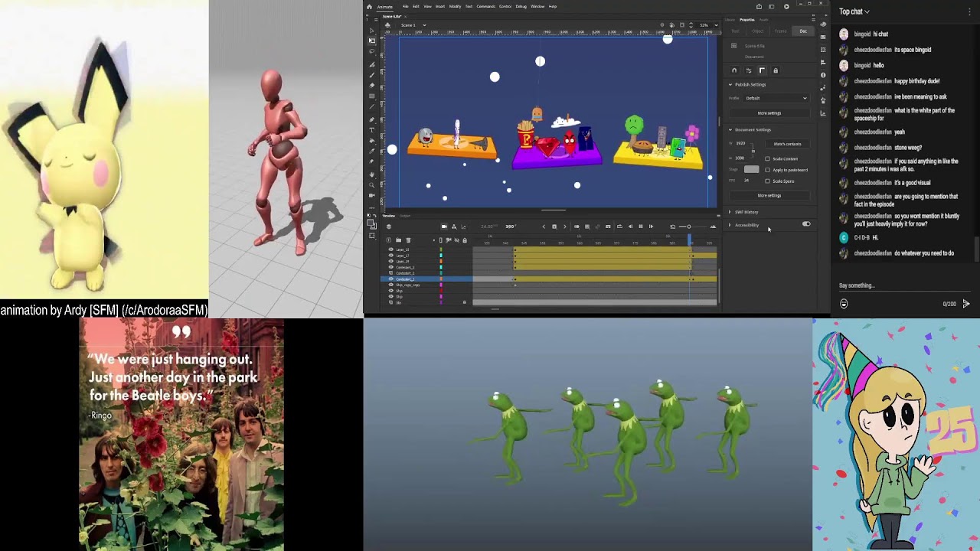The height and width of the screenshot is (551, 980).
Task: Click the workspace switcher icon
Action: click(x=771, y=6)
